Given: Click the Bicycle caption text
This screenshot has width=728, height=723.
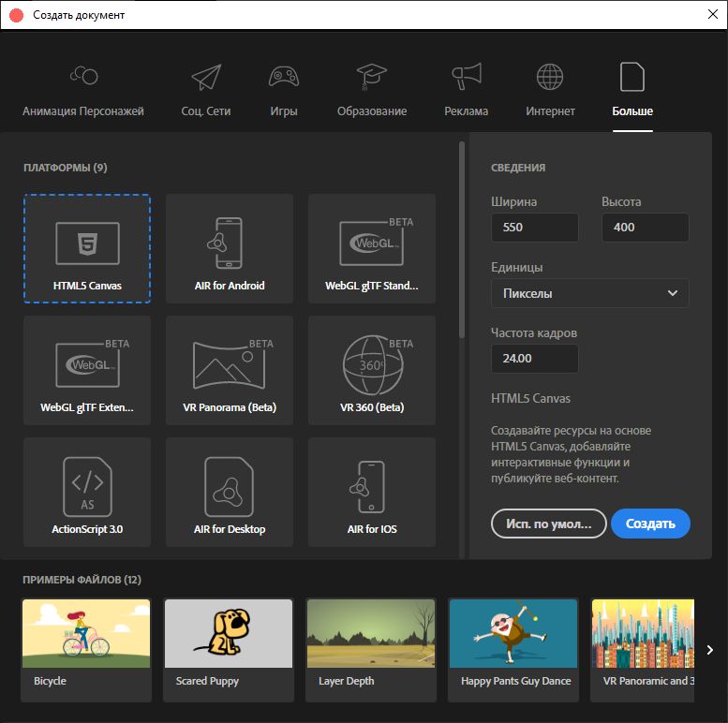Looking at the screenshot, I should tap(50, 681).
